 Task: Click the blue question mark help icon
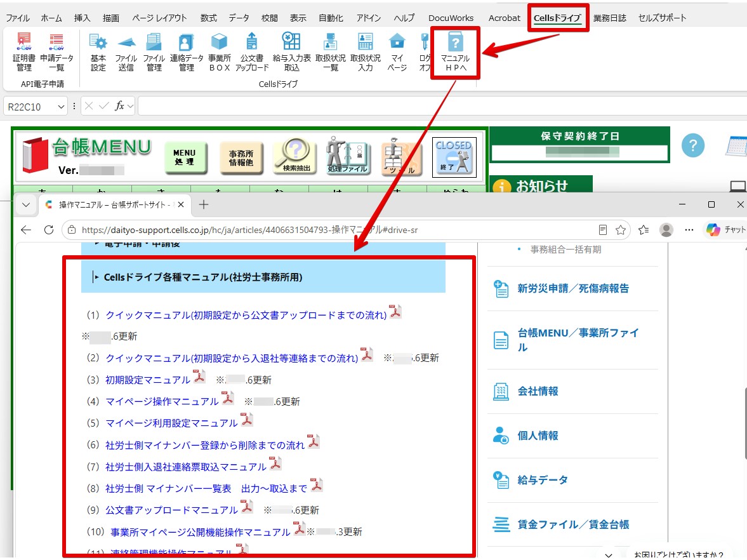point(692,145)
